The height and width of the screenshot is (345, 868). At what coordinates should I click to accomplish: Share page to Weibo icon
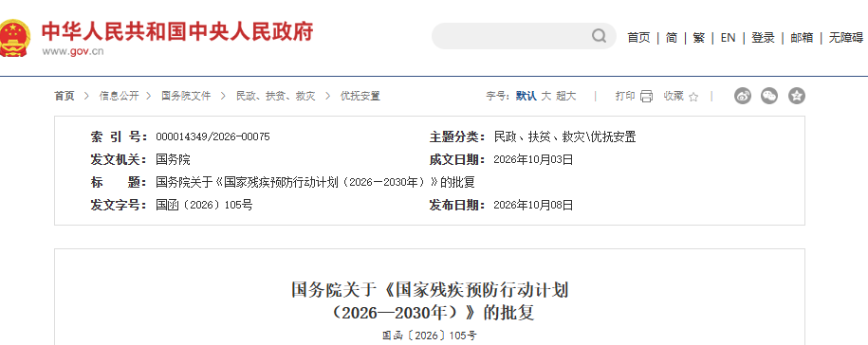[743, 97]
